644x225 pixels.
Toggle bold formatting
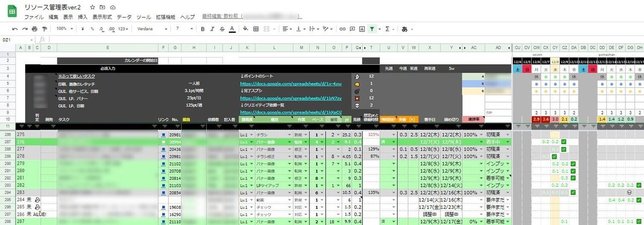pos(203,28)
